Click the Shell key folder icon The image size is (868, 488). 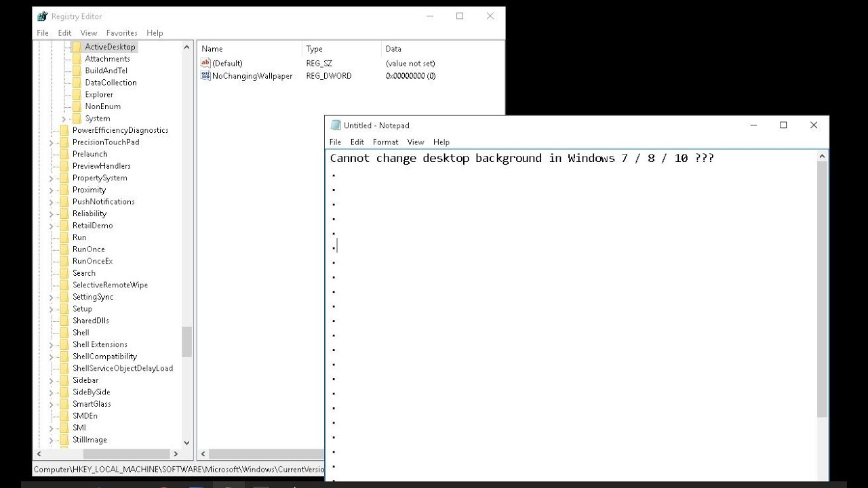(64, 333)
